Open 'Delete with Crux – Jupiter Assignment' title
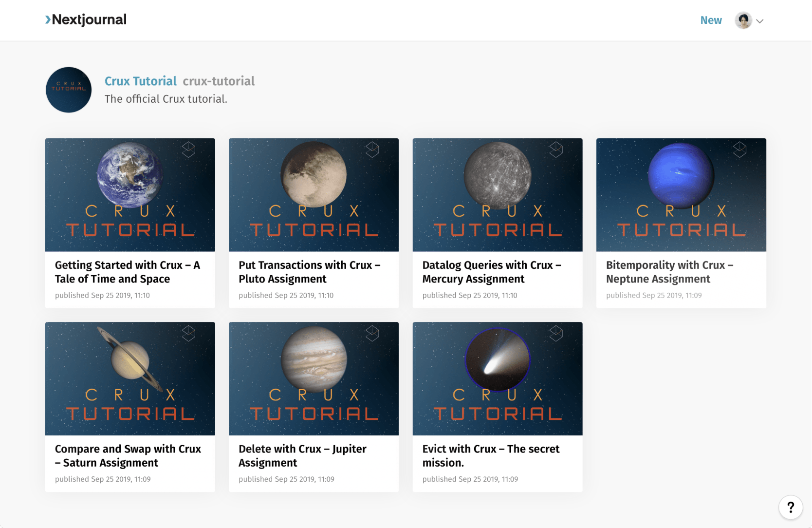 (303, 456)
